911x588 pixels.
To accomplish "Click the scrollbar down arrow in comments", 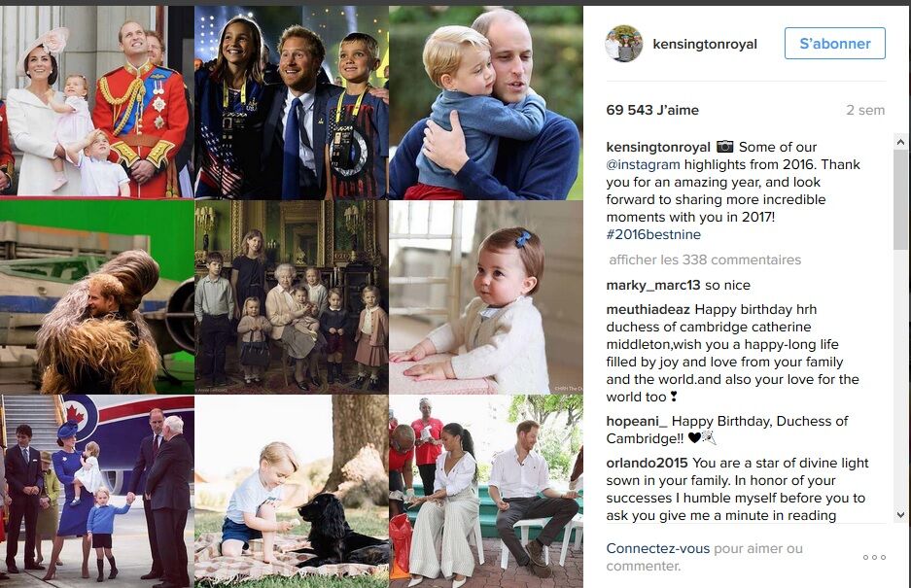I will (900, 515).
